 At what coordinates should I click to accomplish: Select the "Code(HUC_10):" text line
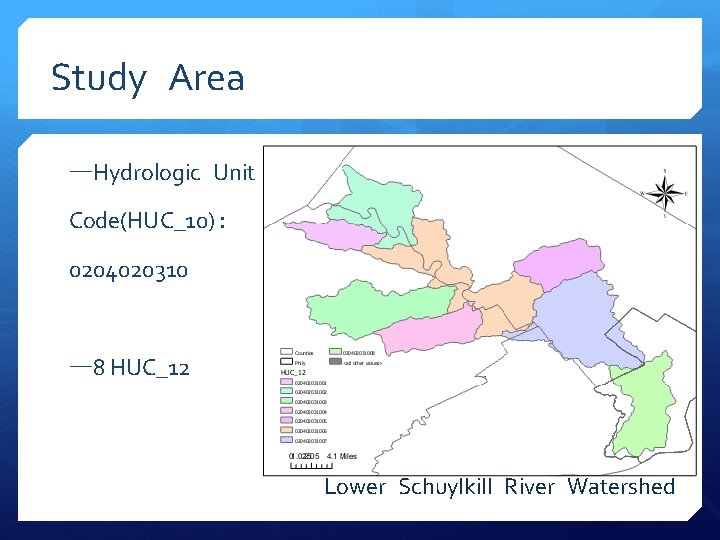click(x=147, y=221)
